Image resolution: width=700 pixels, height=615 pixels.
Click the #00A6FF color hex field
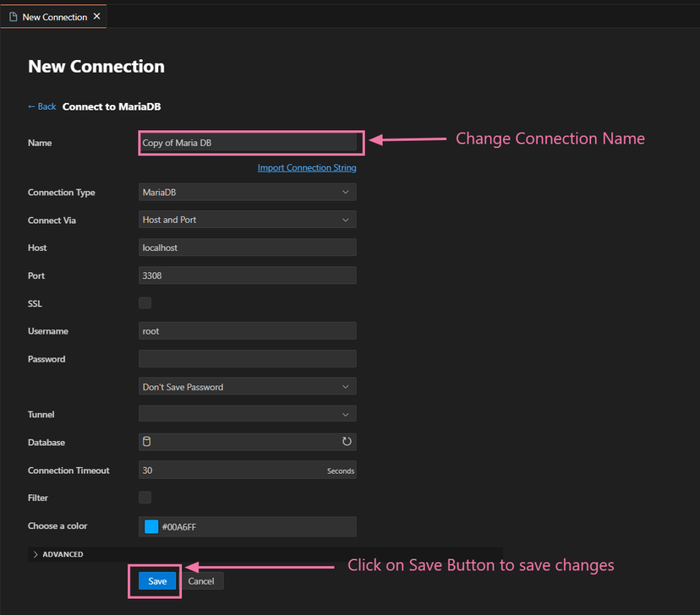coord(248,526)
